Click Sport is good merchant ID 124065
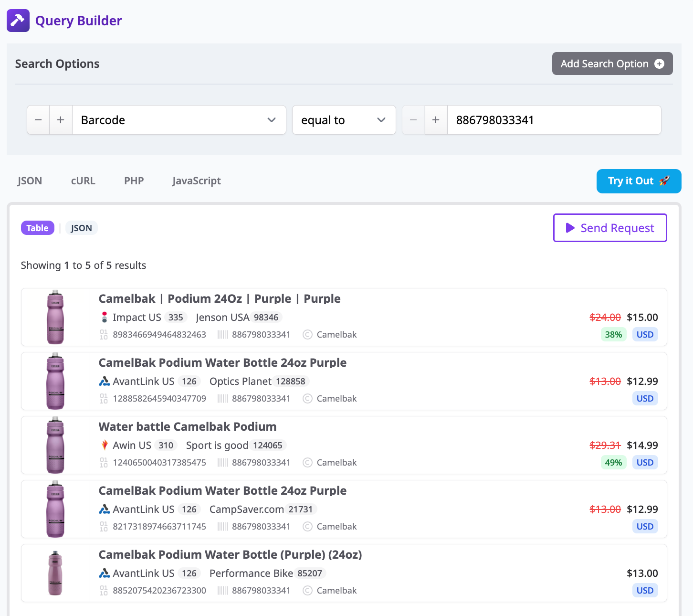 click(268, 445)
